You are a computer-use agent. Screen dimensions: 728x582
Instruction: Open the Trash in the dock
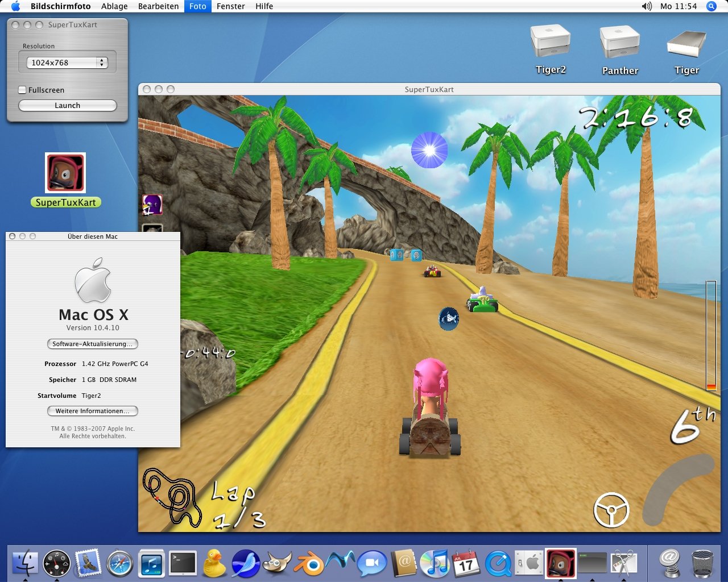(702, 563)
